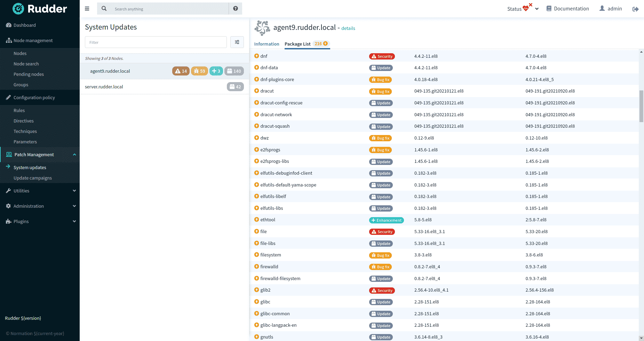Expand the Plugins menu
The image size is (644, 341).
tap(40, 221)
